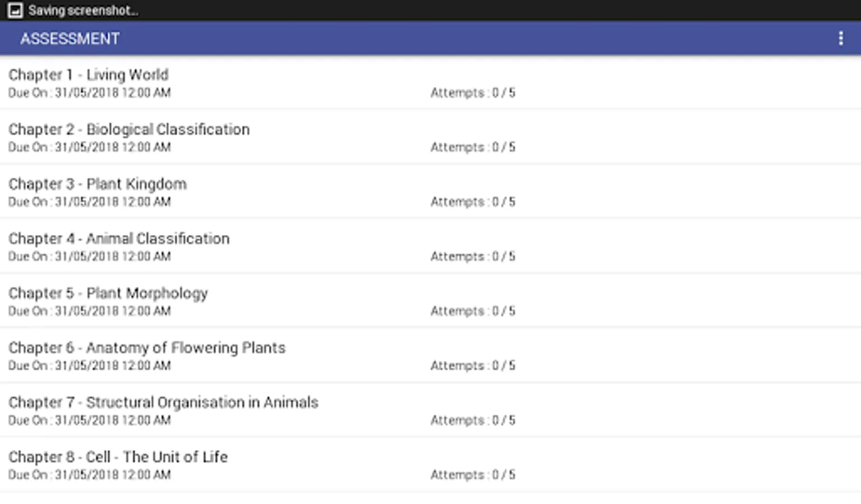Screen dimensions: 861x504
Task: Select Chapter 3 - Plant Kingdom
Action: 98,184
